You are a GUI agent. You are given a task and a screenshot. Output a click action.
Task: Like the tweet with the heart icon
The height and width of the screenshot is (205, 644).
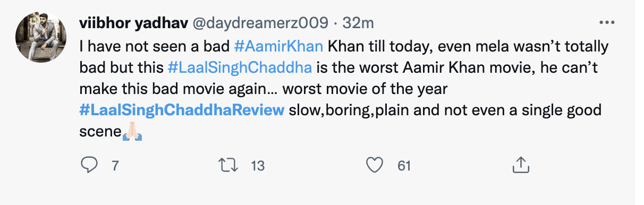(375, 166)
